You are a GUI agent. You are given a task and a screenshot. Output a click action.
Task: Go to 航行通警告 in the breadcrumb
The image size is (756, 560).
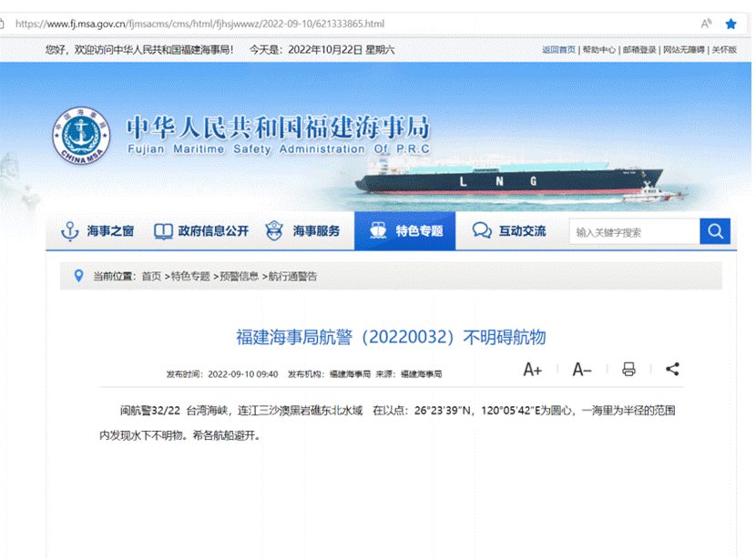[292, 276]
